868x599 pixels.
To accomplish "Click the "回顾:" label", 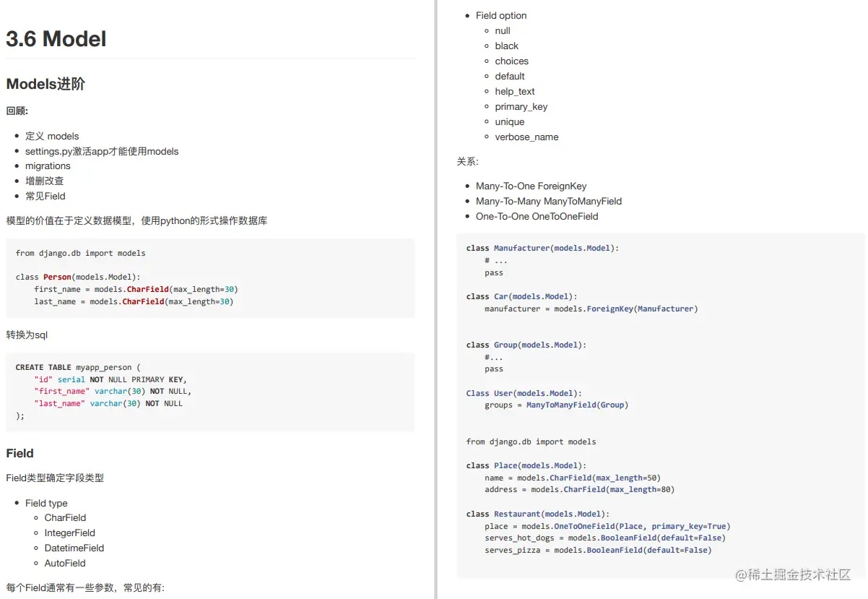I will pos(17,111).
